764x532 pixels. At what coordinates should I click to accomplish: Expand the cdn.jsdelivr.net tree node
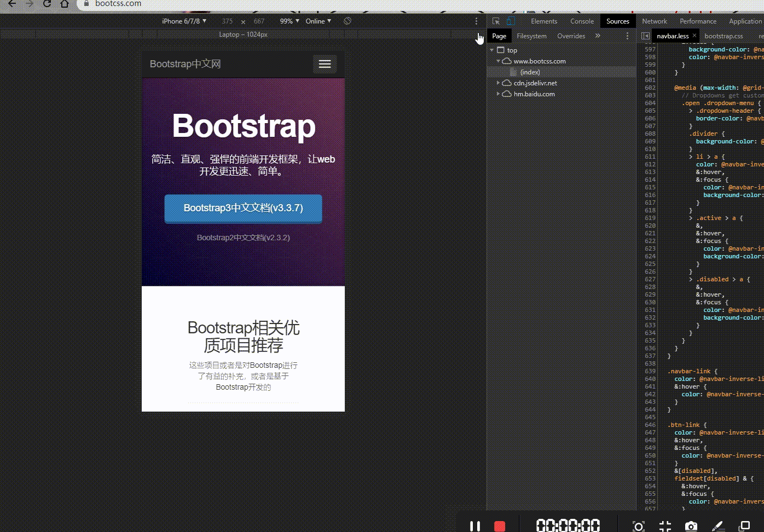[x=498, y=83]
